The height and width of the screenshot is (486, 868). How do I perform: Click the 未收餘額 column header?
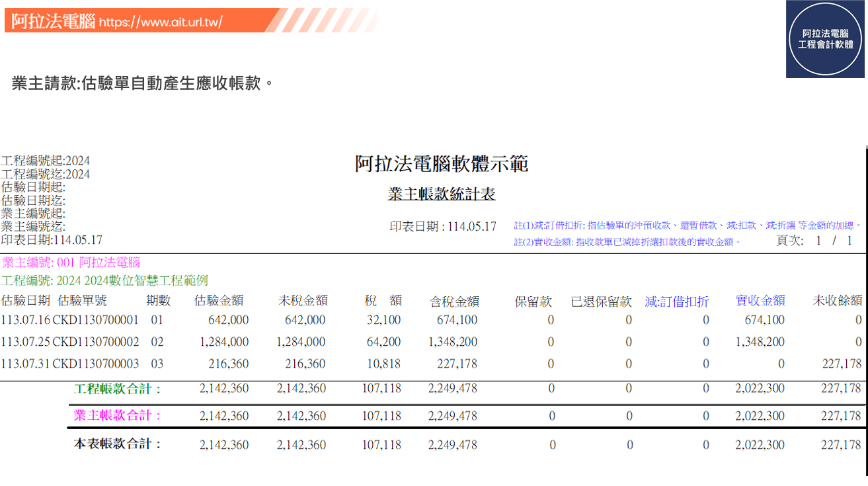(x=838, y=301)
